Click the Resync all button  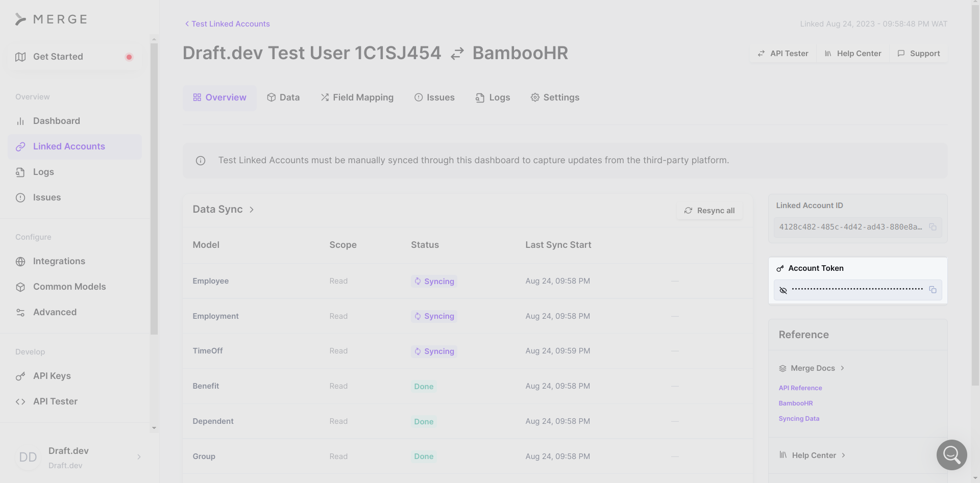pyautogui.click(x=709, y=210)
